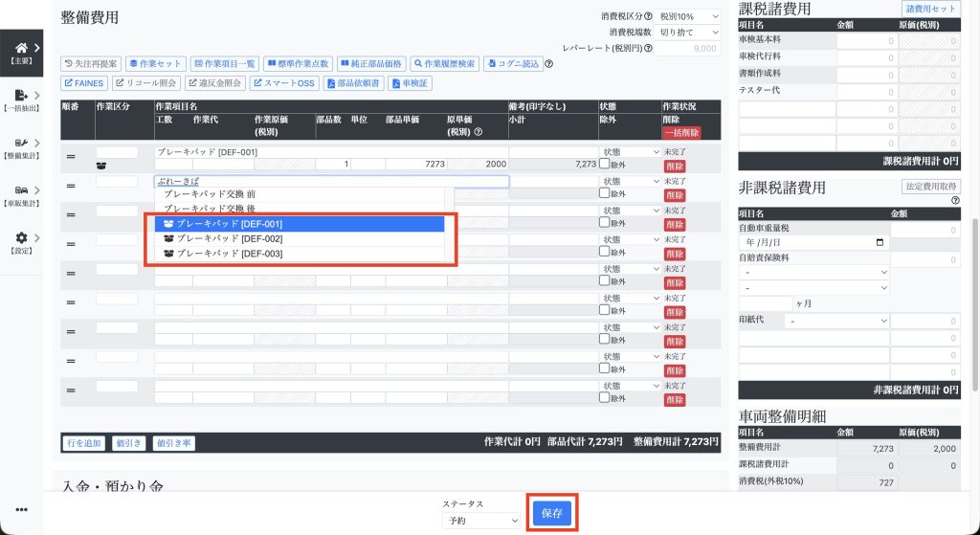Screen dimensions: 980x535
Task: Check 除外 box for ブレーキパッド [DEF-001] row
Action: coord(605,164)
